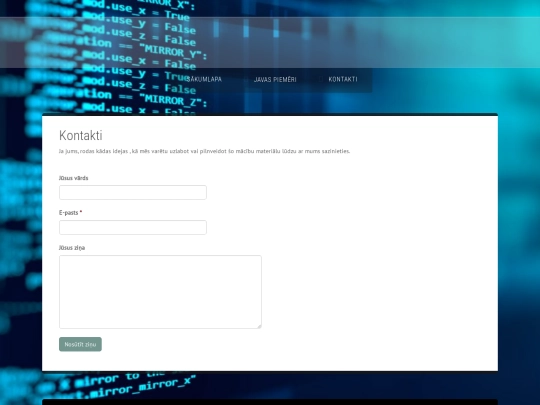Grab the message textarea resize handle

tap(259, 326)
